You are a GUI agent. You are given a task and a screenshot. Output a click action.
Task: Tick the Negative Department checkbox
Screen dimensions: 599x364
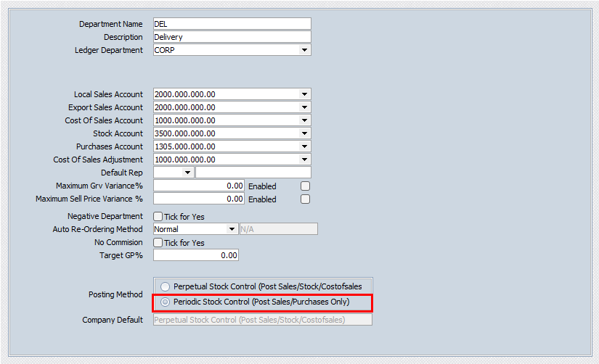[x=158, y=216]
